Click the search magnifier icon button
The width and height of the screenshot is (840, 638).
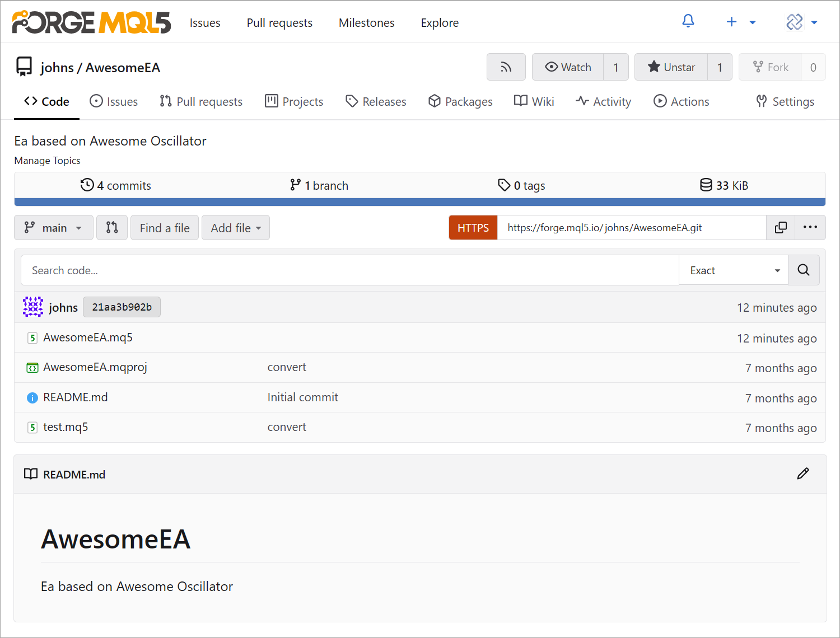coord(803,270)
